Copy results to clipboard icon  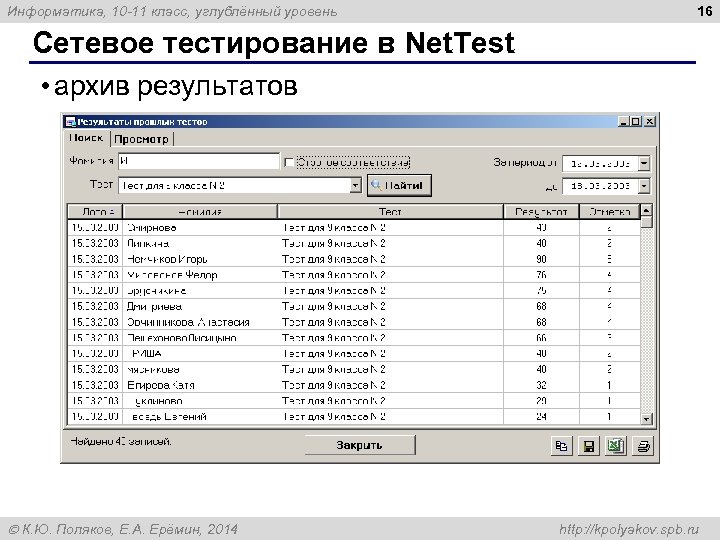click(561, 446)
